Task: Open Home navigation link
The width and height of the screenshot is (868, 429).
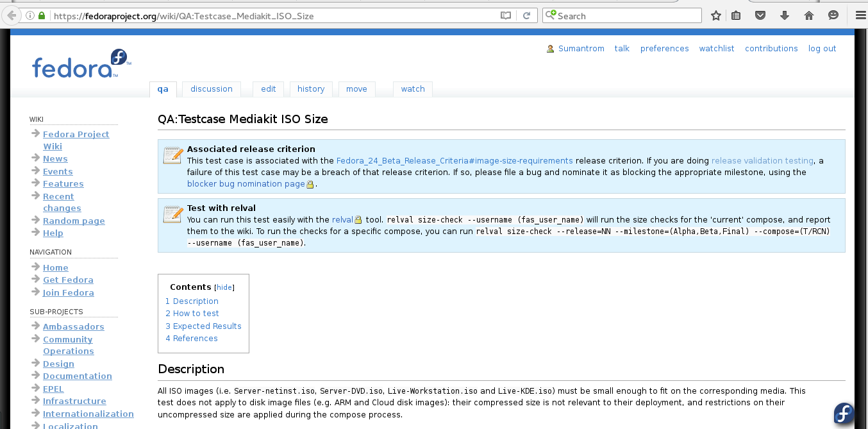Action: pos(56,268)
